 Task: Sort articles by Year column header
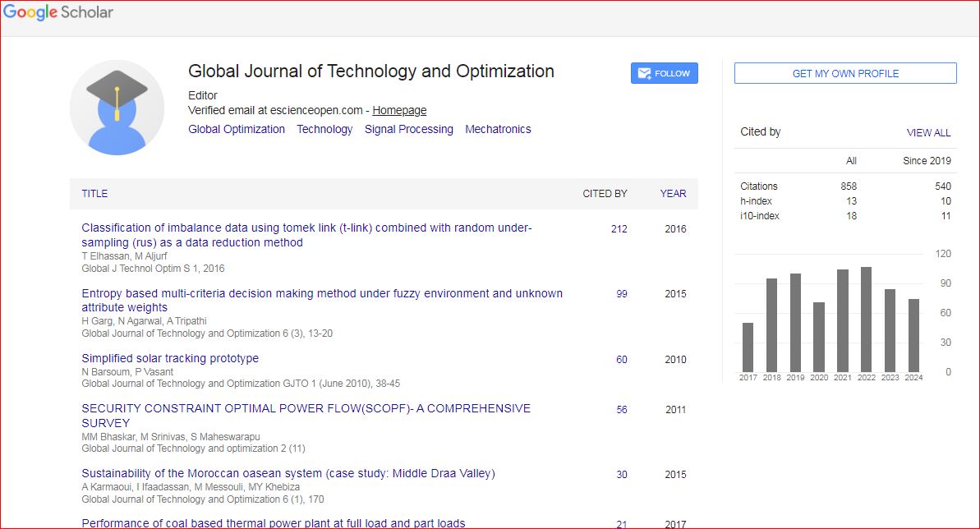[x=673, y=194]
